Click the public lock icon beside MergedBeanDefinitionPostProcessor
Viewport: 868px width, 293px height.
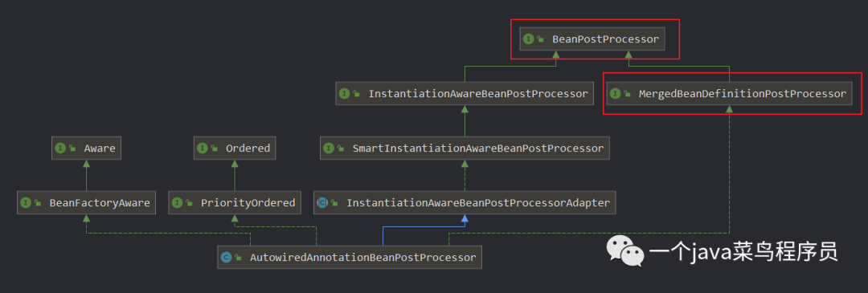pyautogui.click(x=627, y=94)
